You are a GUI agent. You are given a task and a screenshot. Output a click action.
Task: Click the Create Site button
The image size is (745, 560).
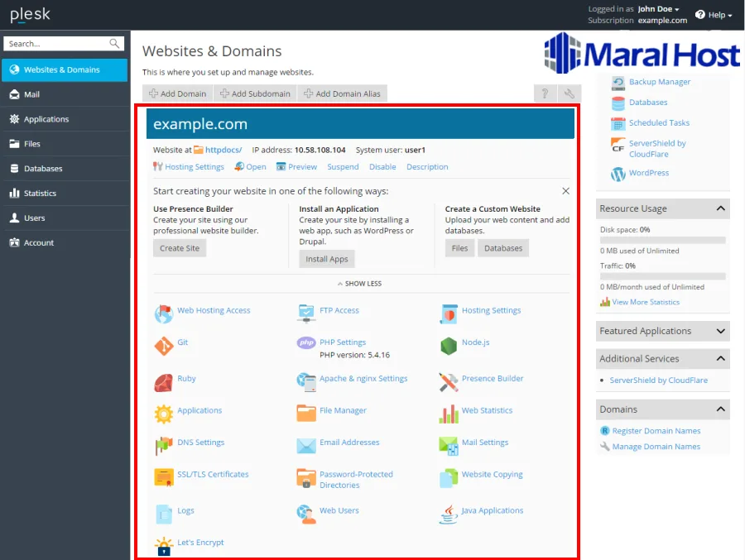point(180,248)
